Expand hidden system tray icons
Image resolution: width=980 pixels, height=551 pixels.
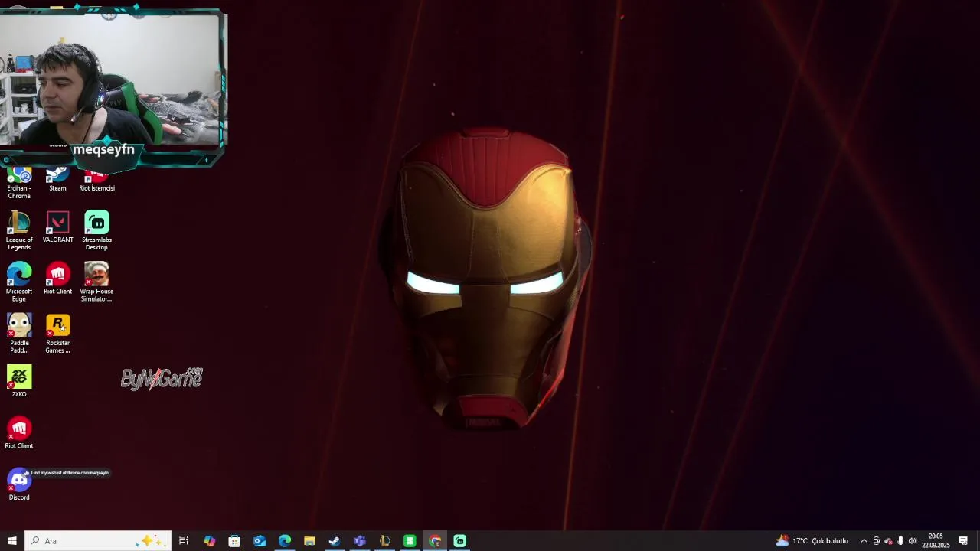click(x=864, y=541)
